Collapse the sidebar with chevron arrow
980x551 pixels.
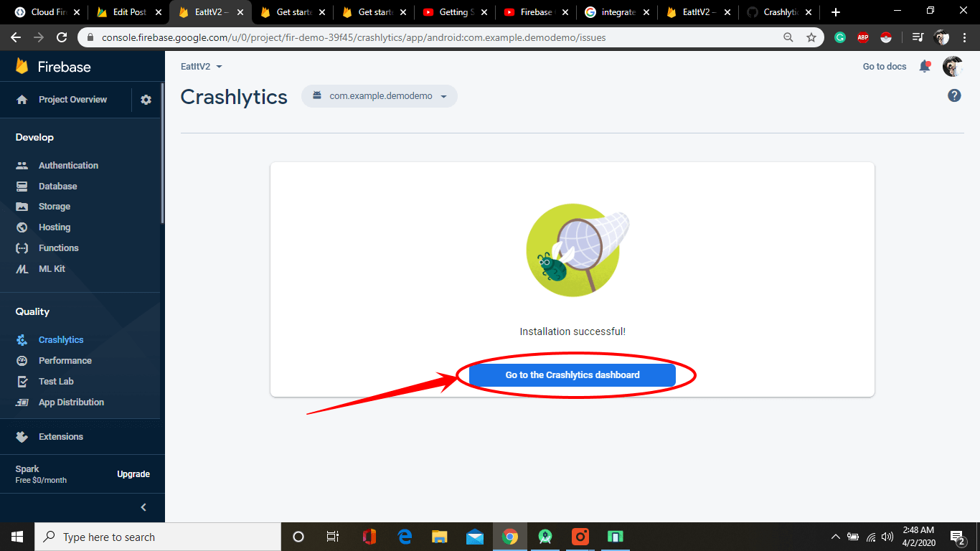point(143,507)
